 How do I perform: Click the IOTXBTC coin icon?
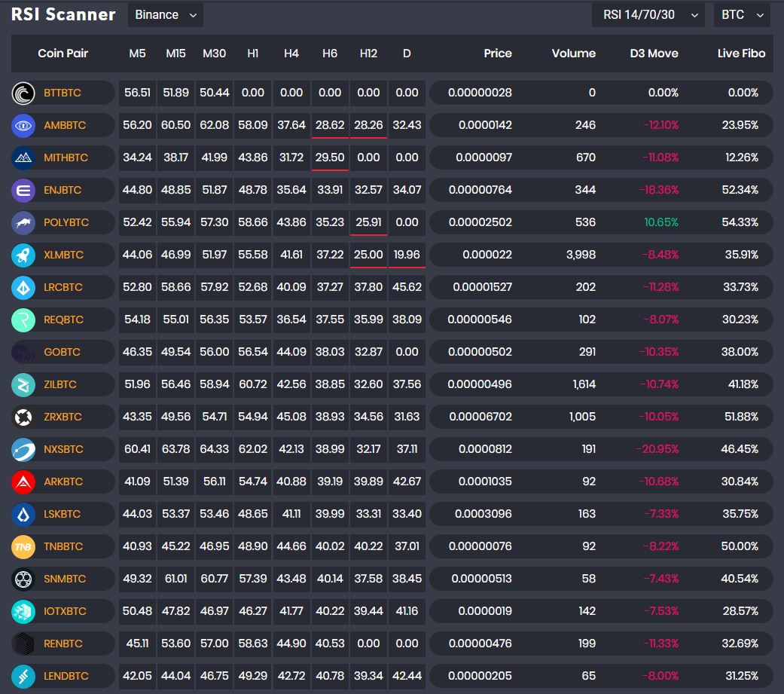[23, 611]
